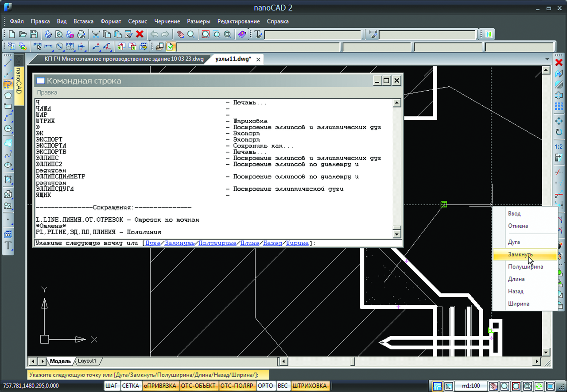
Task: Open Правка menu in command line window
Action: (47, 92)
